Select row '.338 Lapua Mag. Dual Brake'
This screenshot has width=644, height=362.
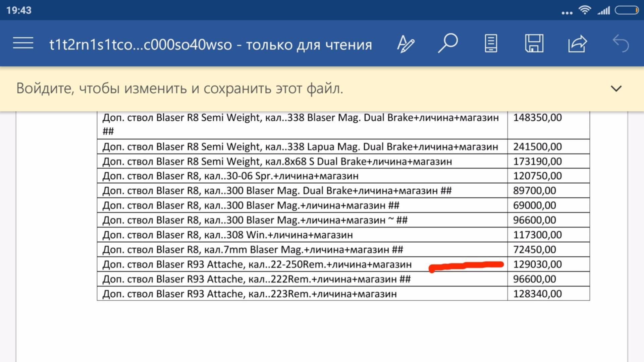[x=302, y=147]
